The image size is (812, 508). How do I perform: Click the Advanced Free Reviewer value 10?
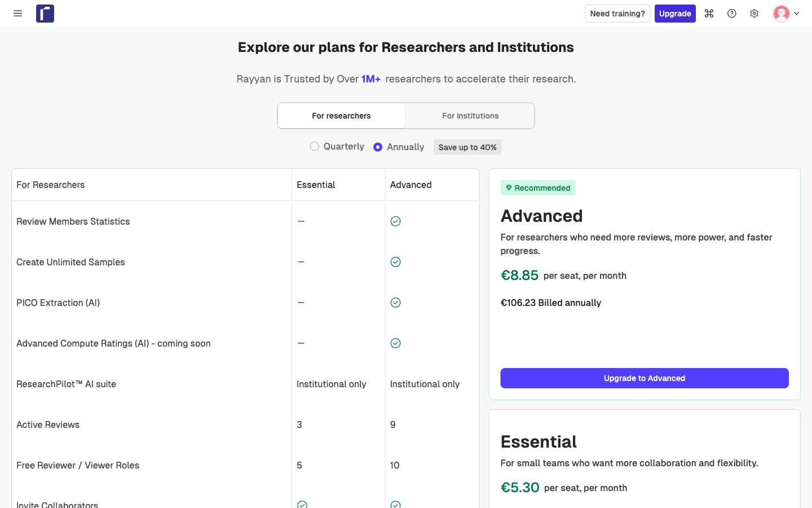pos(395,465)
